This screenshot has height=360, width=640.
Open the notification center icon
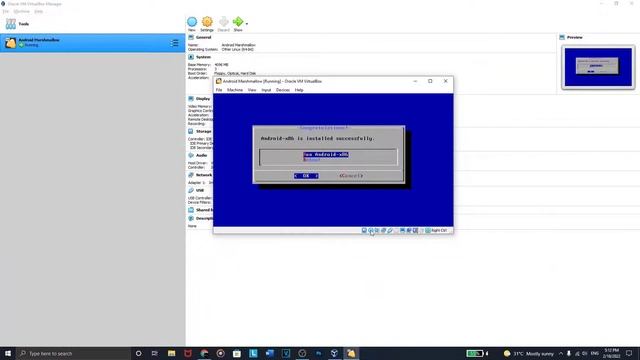(x=629, y=353)
